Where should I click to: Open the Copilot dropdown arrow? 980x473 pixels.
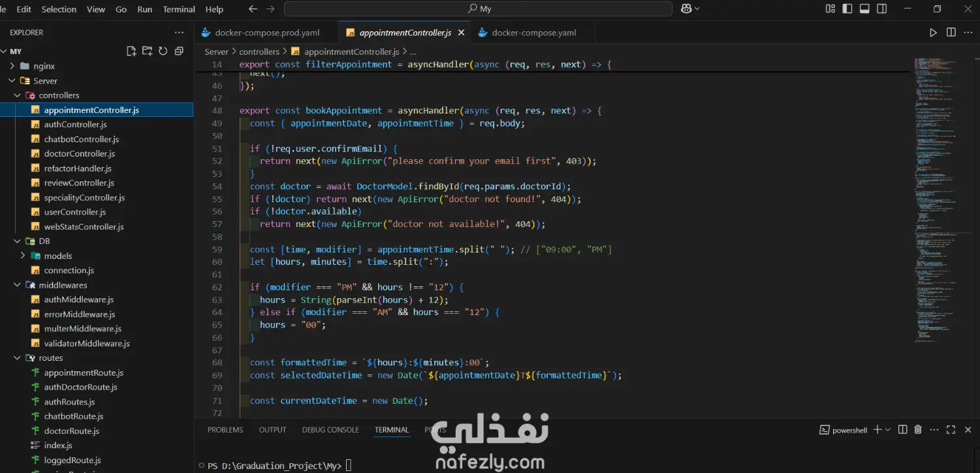[x=697, y=9]
